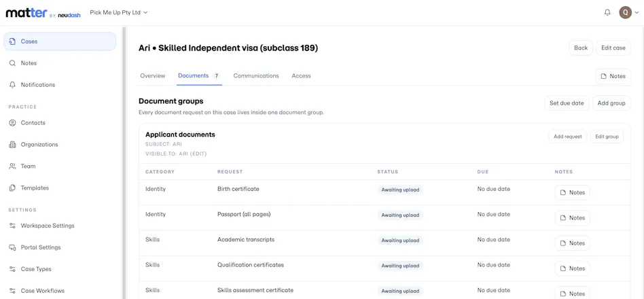Switch to the Communications tab

[256, 76]
